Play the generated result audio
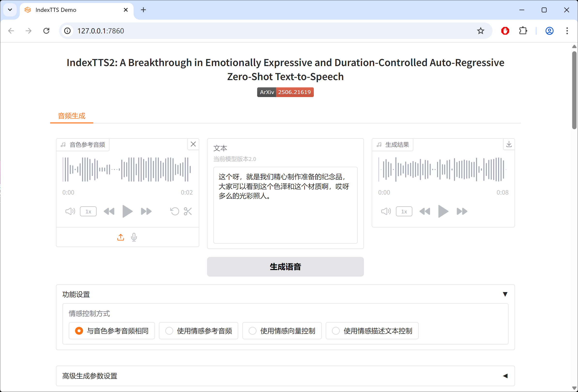Viewport: 578px width, 392px height. [443, 211]
